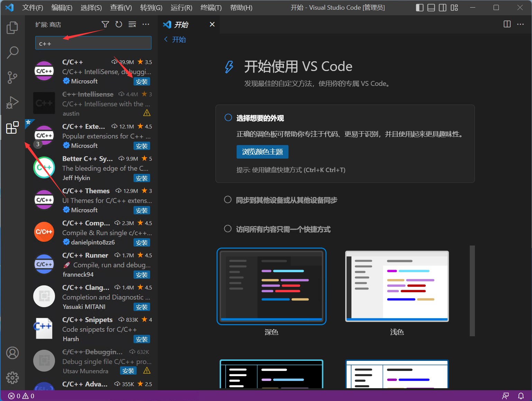Customize layout icon in title bar
Image resolution: width=532 pixels, height=401 pixels.
click(454, 8)
